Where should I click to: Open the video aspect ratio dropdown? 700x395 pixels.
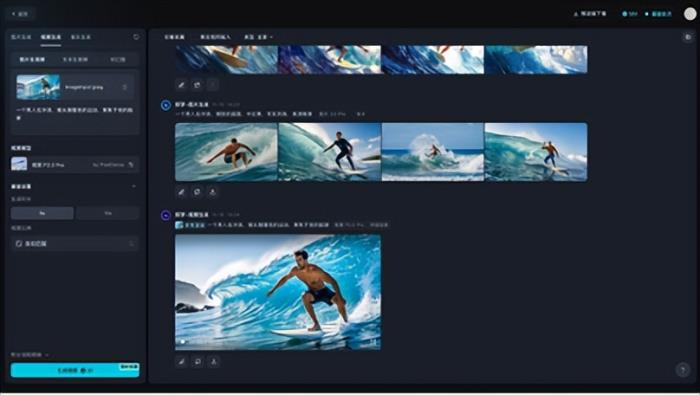[x=75, y=244]
